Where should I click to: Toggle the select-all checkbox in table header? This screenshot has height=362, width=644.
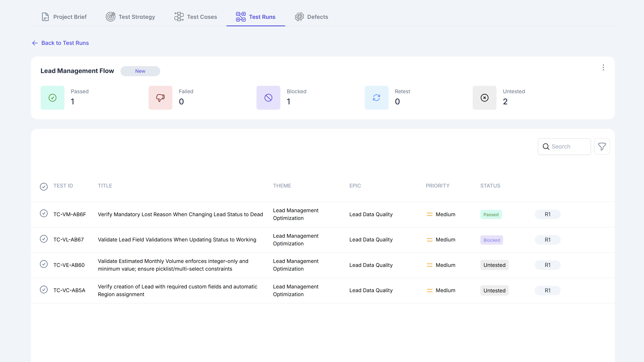coord(44,187)
